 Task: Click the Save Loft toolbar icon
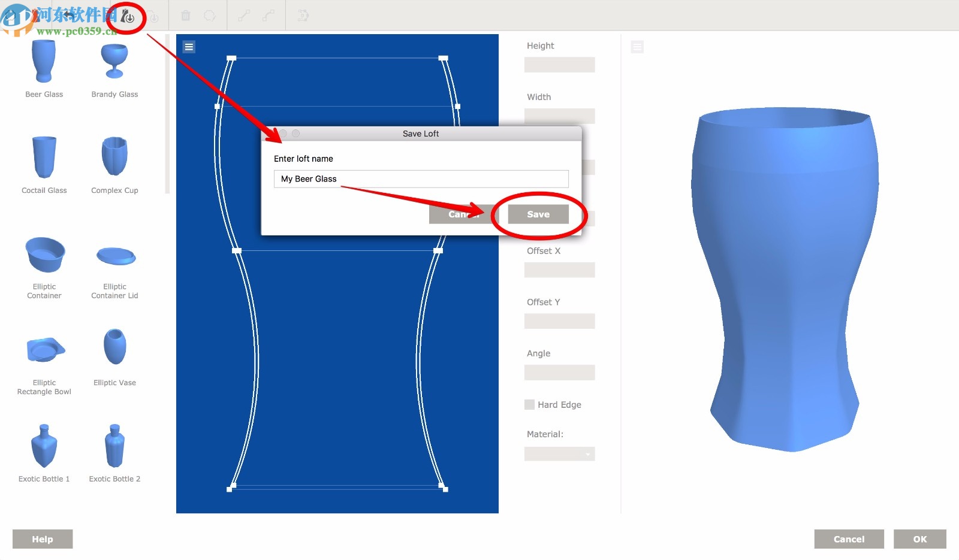pyautogui.click(x=127, y=16)
